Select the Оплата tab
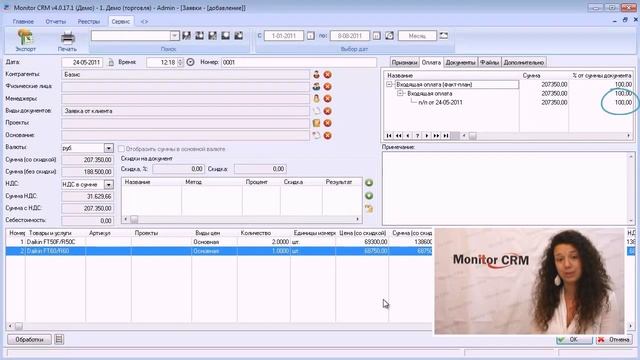Image resolution: width=640 pixels, height=360 pixels. click(x=431, y=62)
